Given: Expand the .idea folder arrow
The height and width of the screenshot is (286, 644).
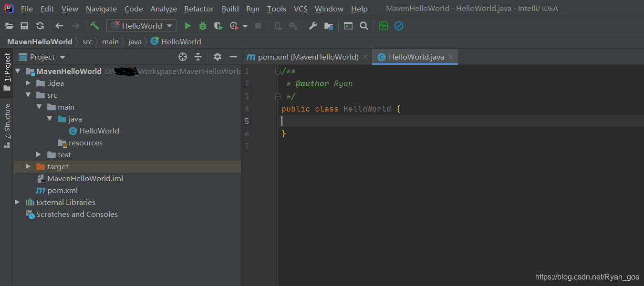Looking at the screenshot, I should [28, 83].
